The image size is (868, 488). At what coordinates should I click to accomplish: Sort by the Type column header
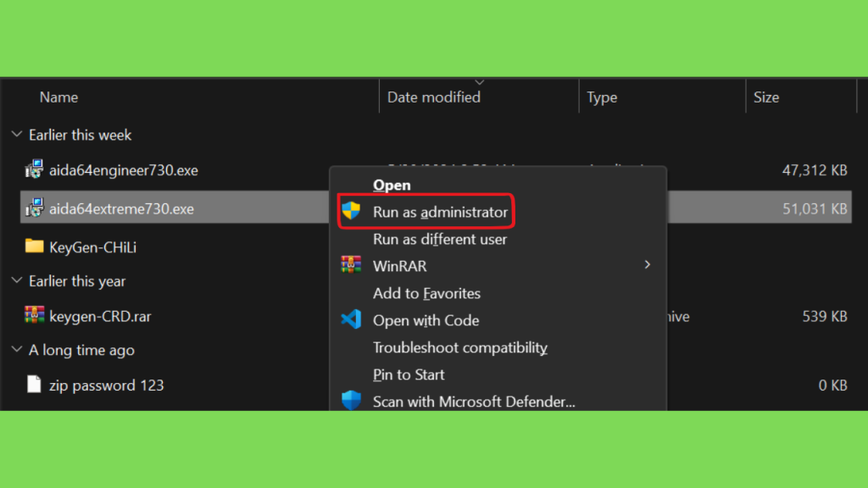pos(602,97)
